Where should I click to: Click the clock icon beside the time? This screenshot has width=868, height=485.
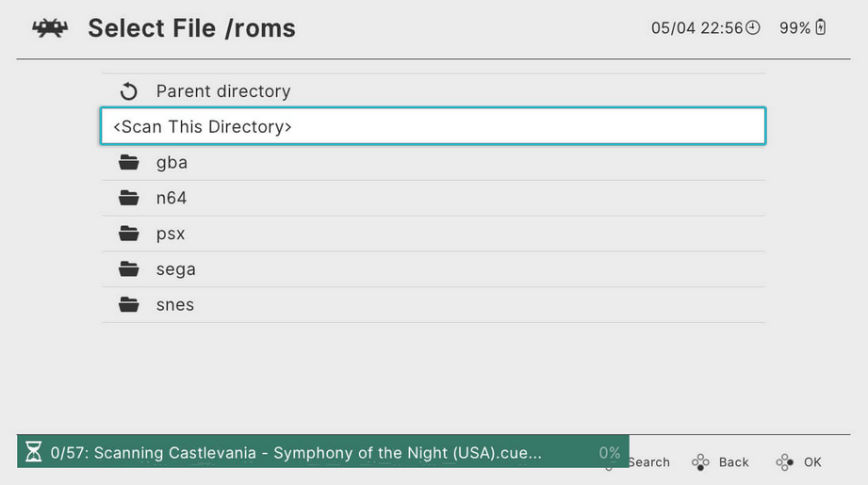coord(753,27)
